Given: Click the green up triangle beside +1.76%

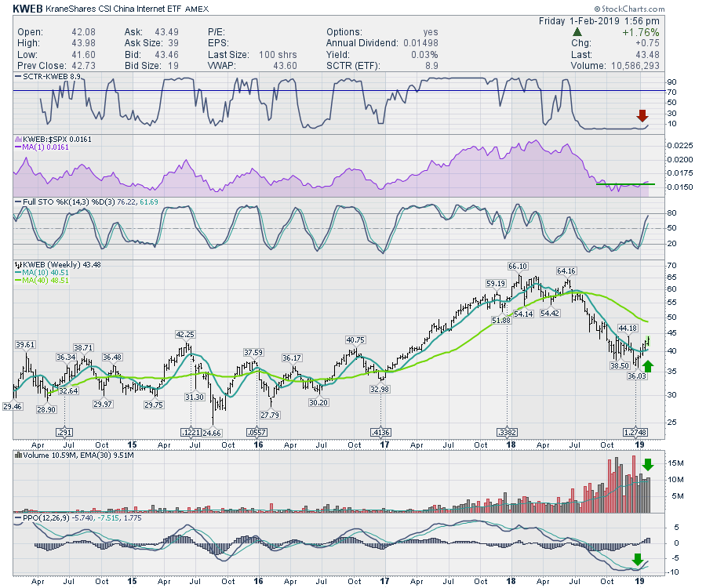Looking at the screenshot, I should click(577, 32).
